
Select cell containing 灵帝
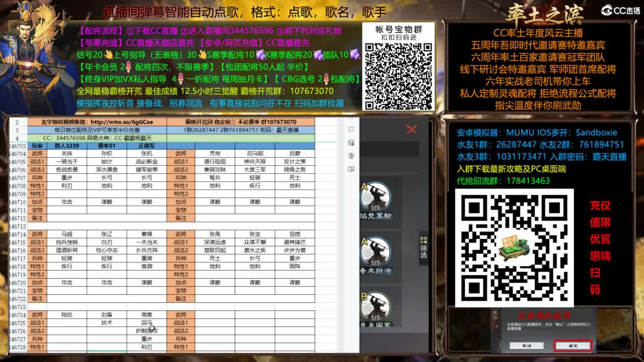[x=215, y=153]
